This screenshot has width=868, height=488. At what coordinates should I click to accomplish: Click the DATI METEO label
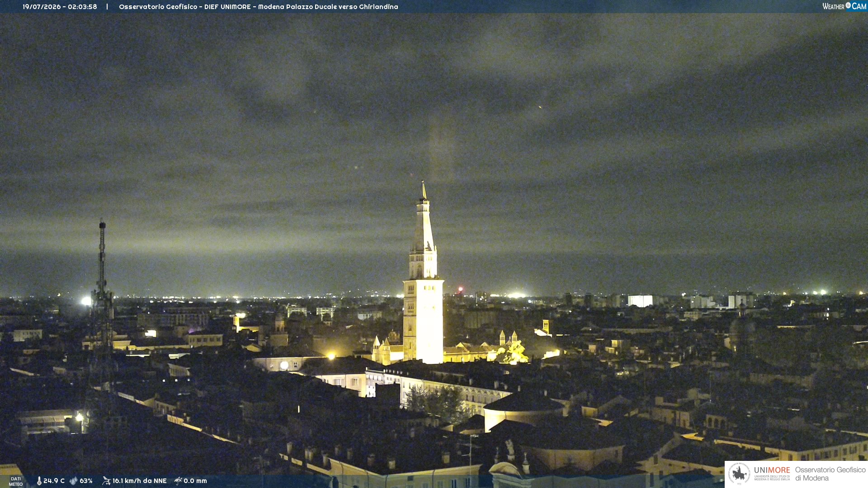(16, 481)
